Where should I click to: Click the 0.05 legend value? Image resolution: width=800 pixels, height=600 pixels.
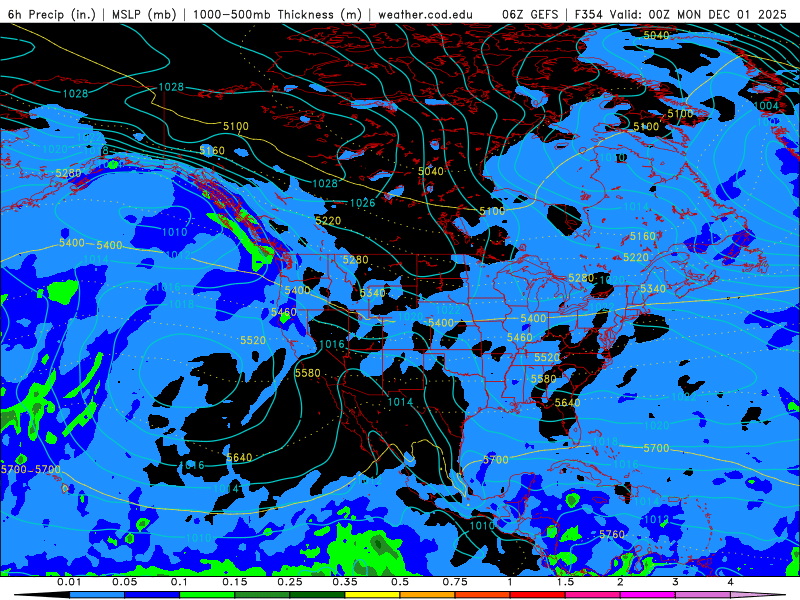pyautogui.click(x=124, y=582)
